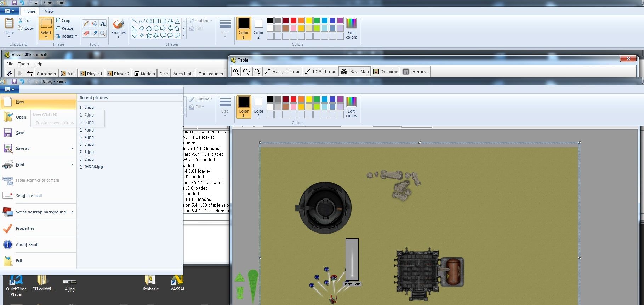
Task: Pick the yellow swatch in 8.jpg Paint palette
Action: coord(309,99)
